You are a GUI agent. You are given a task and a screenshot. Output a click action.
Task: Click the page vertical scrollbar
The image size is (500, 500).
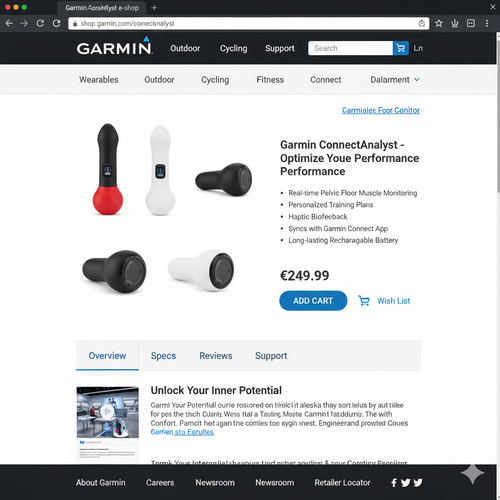pyautogui.click(x=497, y=248)
